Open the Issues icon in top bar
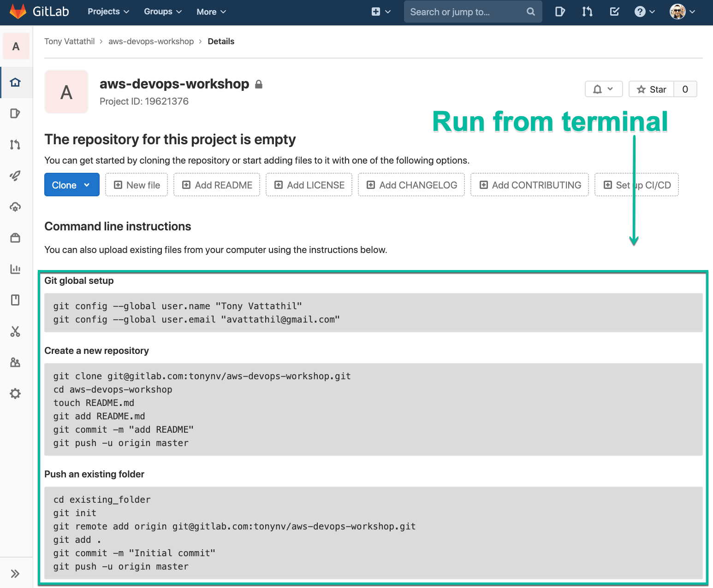This screenshot has width=713, height=588. coord(560,12)
